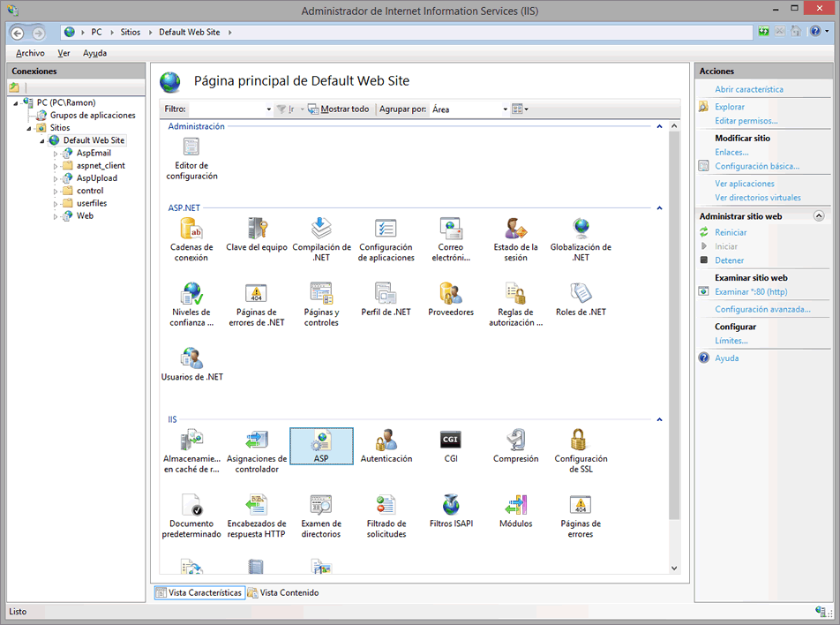This screenshot has width=840, height=625.
Task: Collapse the Administración group
Action: [659, 126]
